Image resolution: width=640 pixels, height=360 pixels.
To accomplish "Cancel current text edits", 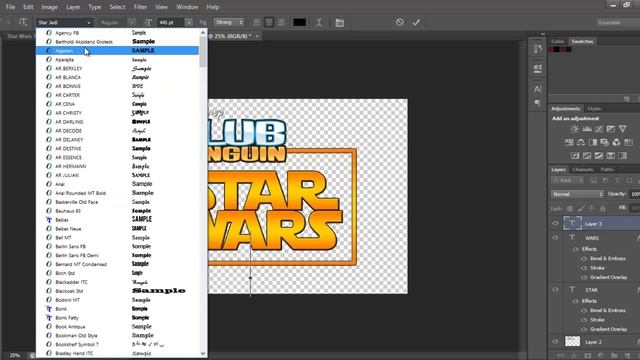I will point(400,22).
